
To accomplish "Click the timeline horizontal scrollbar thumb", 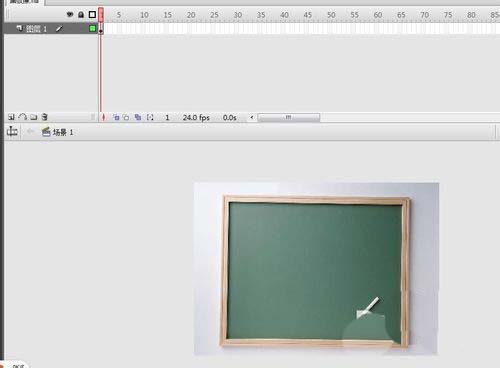I will click(x=289, y=117).
